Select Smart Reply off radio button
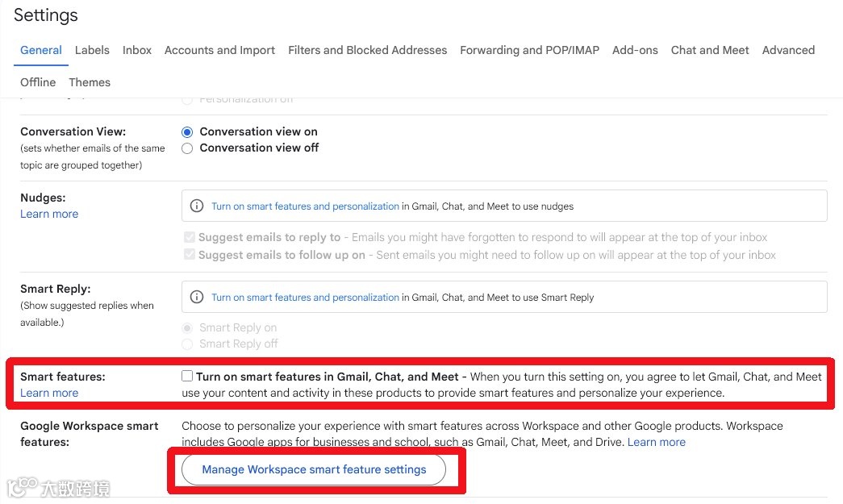Screen dimensions: 843x504 (187, 344)
